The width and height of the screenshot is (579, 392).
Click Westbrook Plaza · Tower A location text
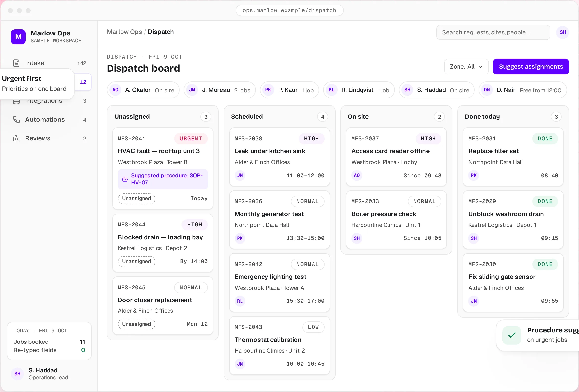pyautogui.click(x=269, y=288)
